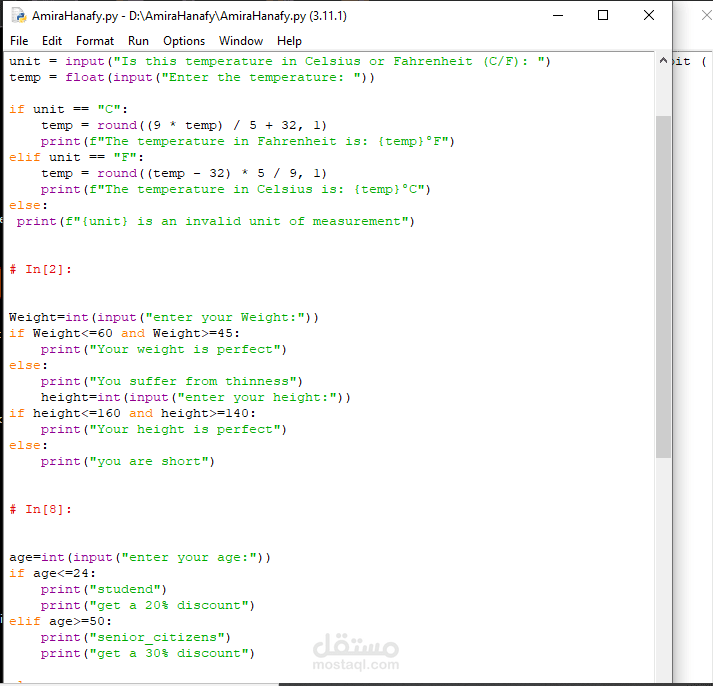713x686 pixels.
Task: Open the Run menu
Action: point(138,41)
